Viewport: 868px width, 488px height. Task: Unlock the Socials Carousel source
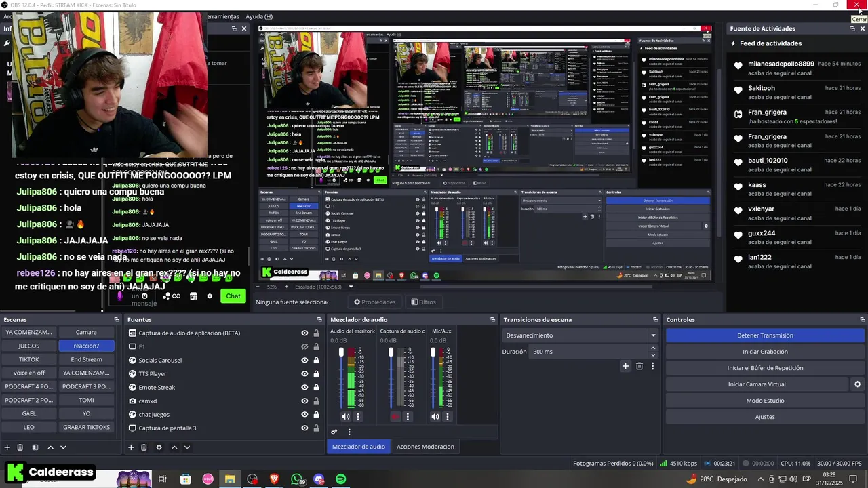(316, 360)
